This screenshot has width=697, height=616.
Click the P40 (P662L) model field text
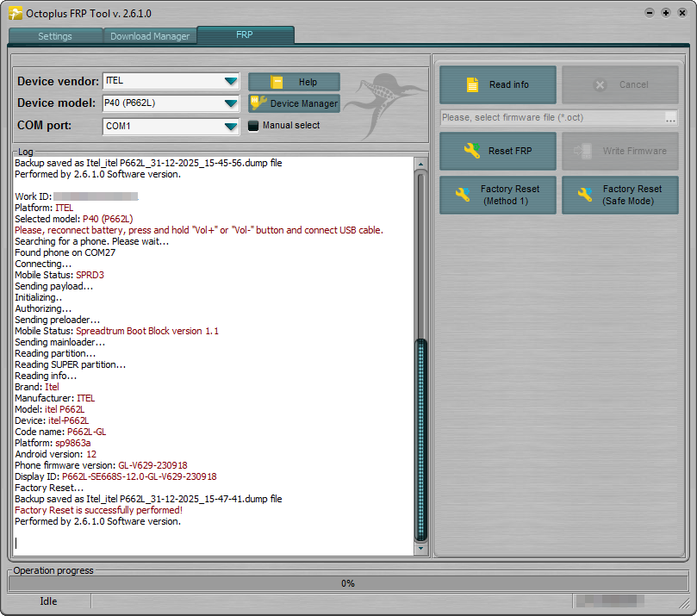[129, 103]
